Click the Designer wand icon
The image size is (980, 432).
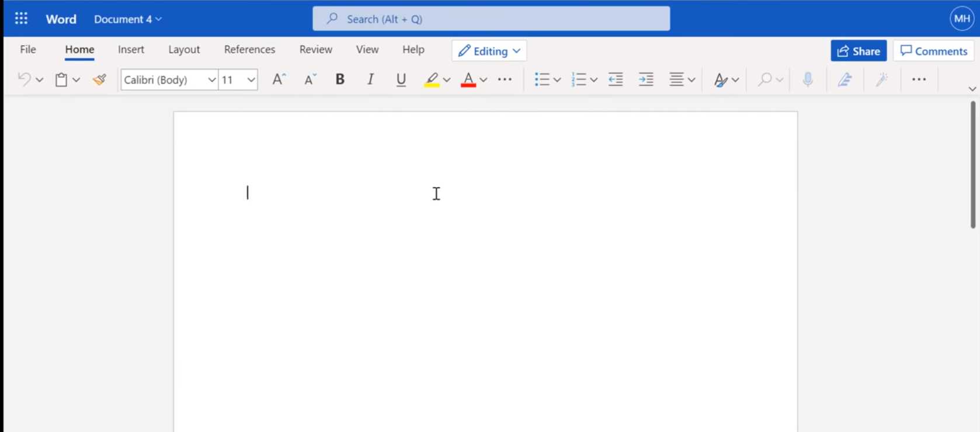(x=882, y=80)
